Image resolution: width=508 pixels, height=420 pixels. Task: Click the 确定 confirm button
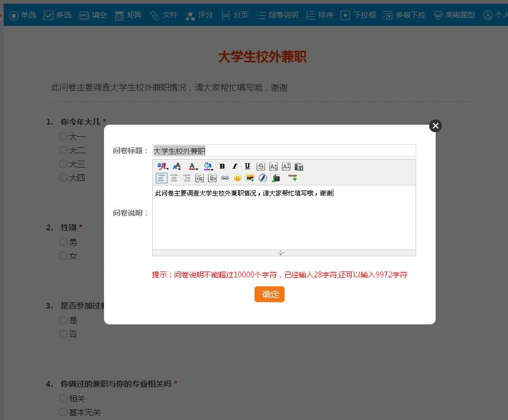click(x=269, y=294)
